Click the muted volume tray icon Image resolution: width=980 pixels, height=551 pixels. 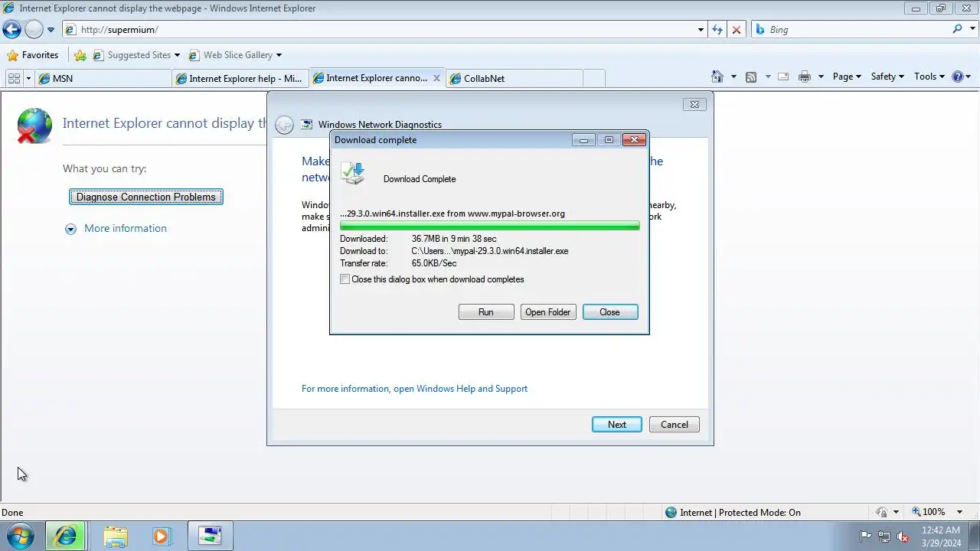pos(903,536)
